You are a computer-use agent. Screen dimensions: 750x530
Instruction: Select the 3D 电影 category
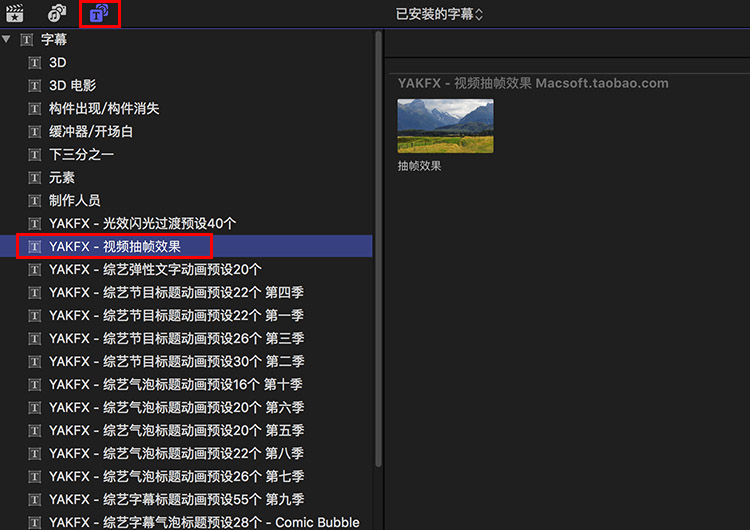[x=186, y=86]
